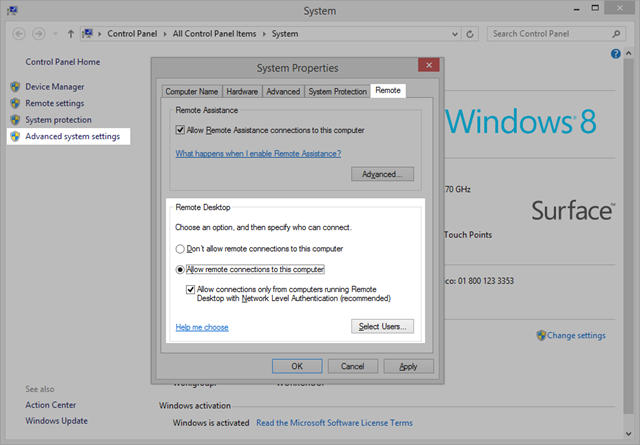Select Don't allow remote connections radio button

[x=180, y=249]
